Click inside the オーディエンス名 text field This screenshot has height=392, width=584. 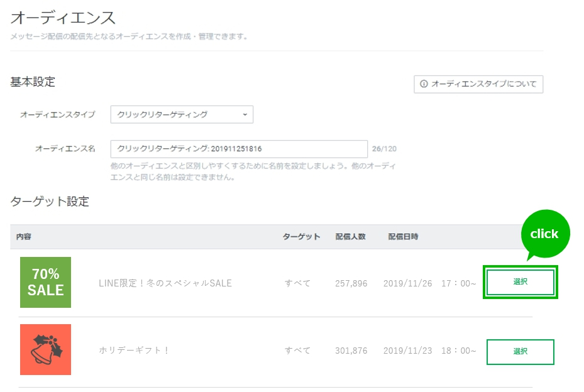[239, 148]
